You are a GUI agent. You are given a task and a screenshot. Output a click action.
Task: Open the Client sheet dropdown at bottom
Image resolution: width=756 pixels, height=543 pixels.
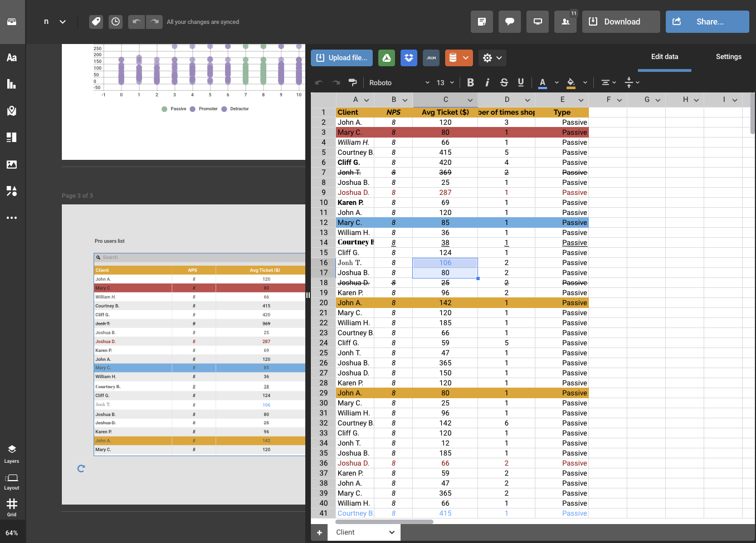[363, 532]
